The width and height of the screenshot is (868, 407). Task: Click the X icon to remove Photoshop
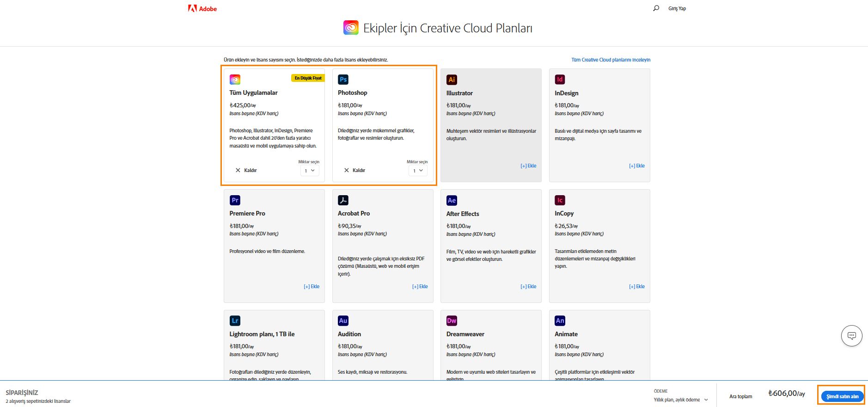(346, 170)
